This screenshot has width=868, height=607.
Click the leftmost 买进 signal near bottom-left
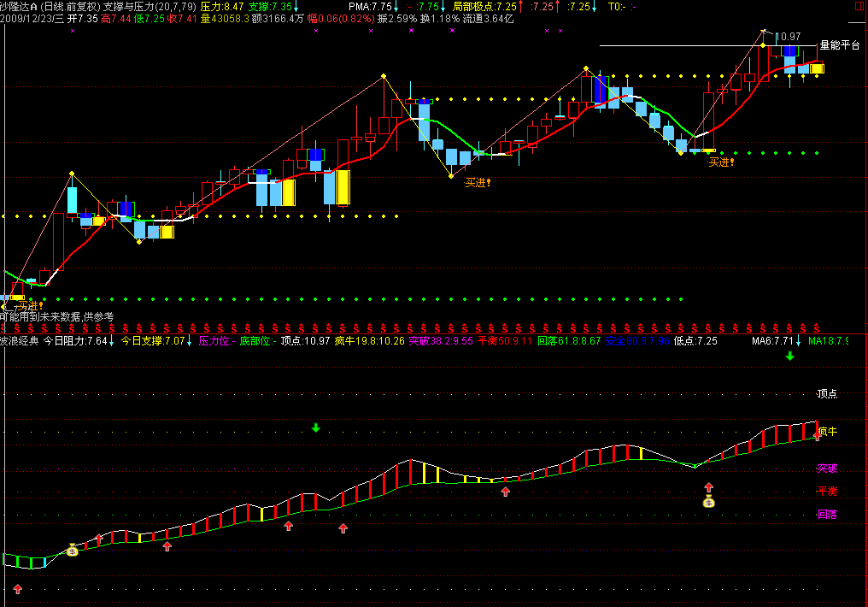tap(30, 306)
